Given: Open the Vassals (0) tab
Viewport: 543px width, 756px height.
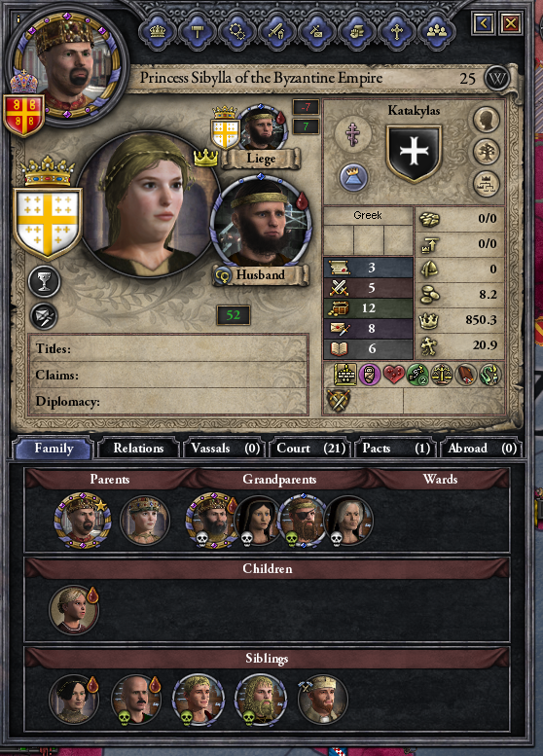Looking at the screenshot, I should click(x=225, y=449).
